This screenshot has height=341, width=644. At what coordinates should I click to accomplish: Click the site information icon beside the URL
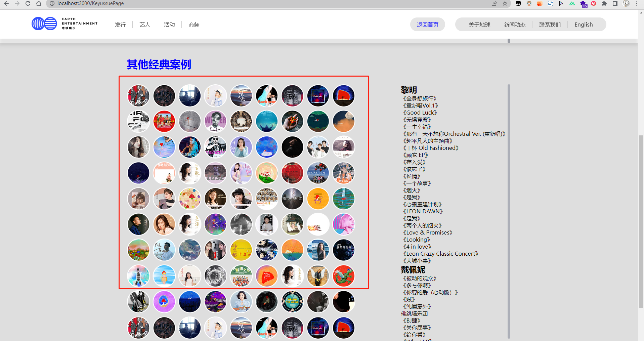[52, 3]
